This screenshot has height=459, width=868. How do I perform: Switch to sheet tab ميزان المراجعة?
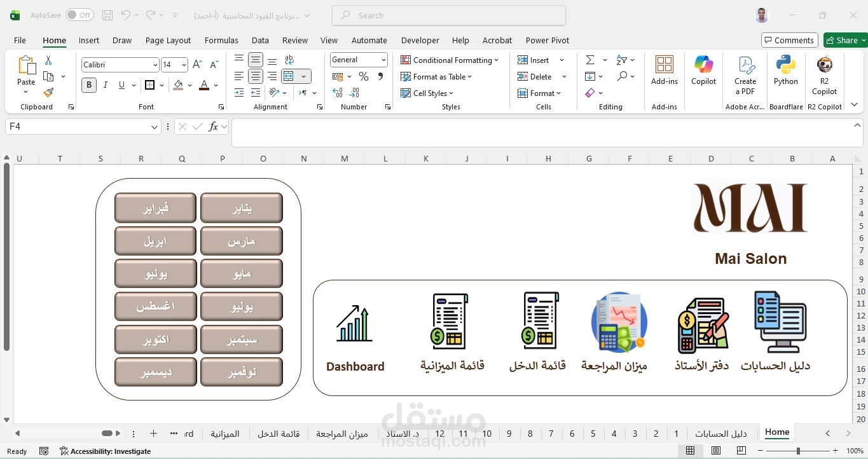pos(342,434)
